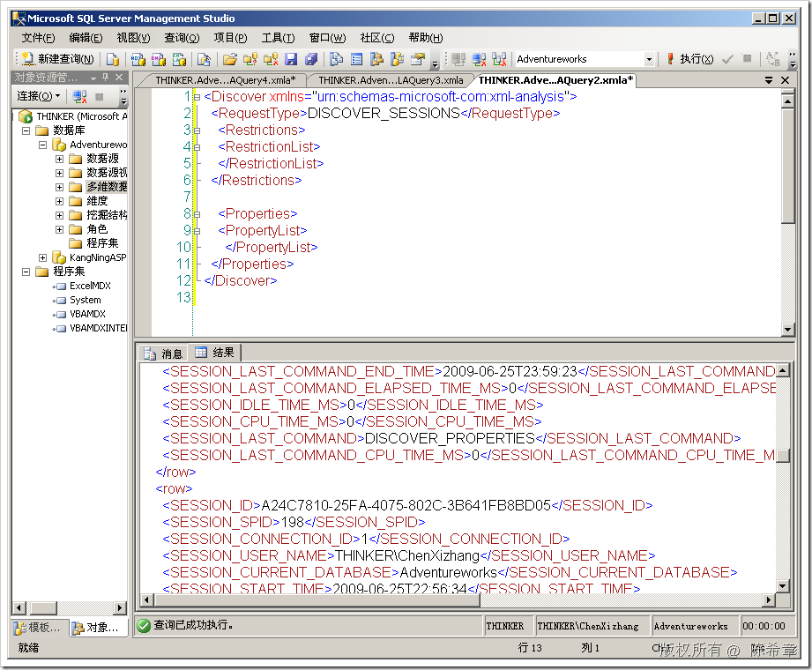Screen dimensions: 812x670
Task: Expand the 维度 folder
Action: click(60, 201)
